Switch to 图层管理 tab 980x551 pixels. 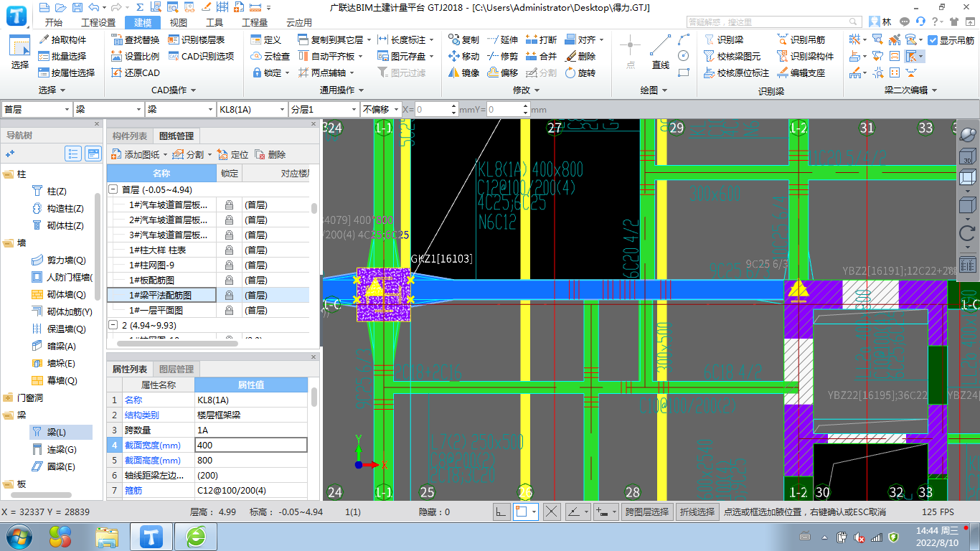[x=176, y=369]
